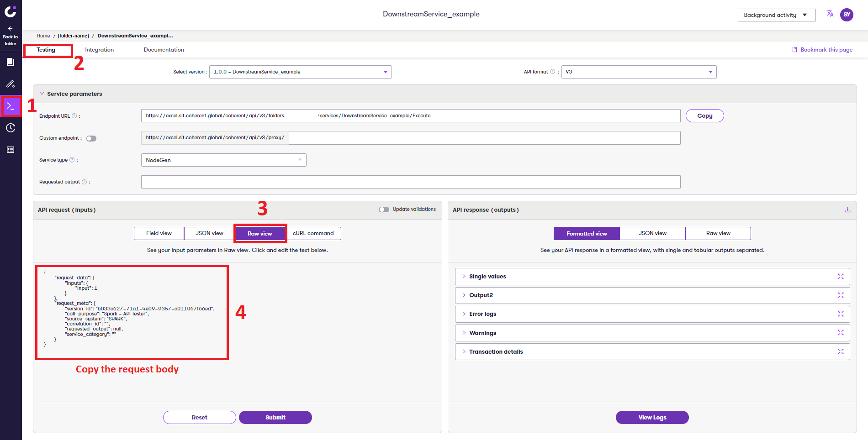868x440 pixels.
Task: Expand the Background activity dropdown
Action: 776,15
